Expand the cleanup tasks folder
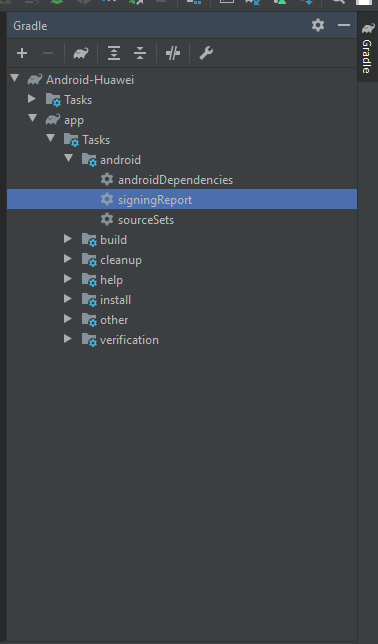This screenshot has width=378, height=644. [68, 259]
